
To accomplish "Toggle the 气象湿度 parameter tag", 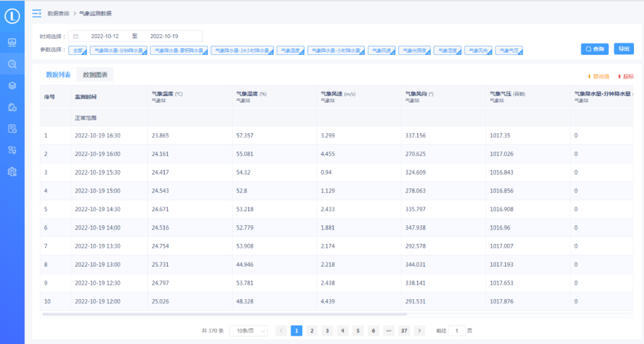I will (447, 51).
